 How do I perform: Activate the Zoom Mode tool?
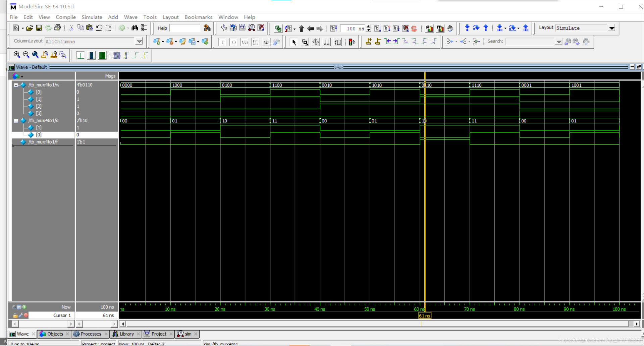[x=305, y=42]
